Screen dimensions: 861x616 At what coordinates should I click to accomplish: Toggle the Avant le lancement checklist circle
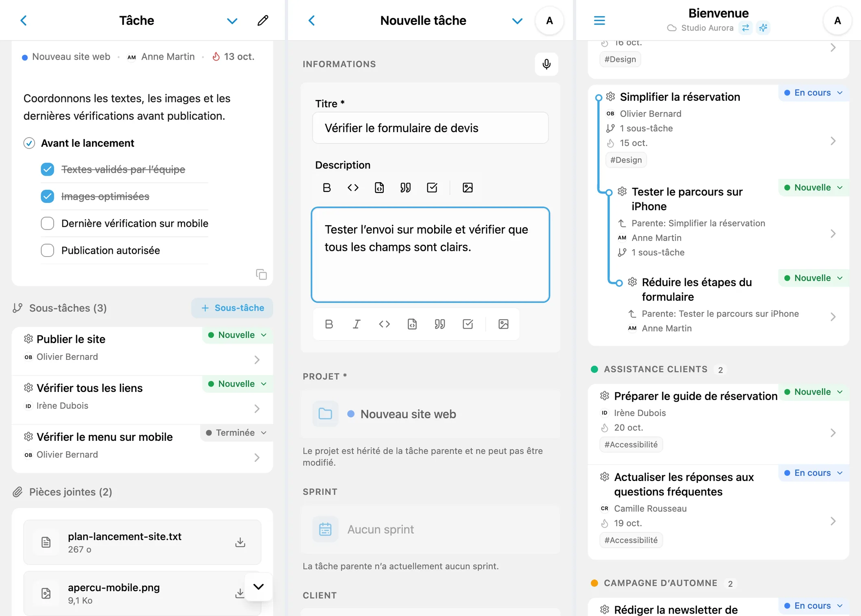click(29, 143)
